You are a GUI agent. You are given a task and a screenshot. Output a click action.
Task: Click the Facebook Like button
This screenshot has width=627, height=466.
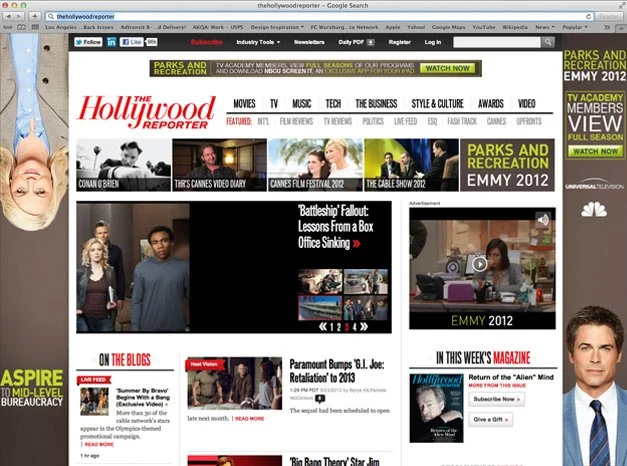coord(132,42)
